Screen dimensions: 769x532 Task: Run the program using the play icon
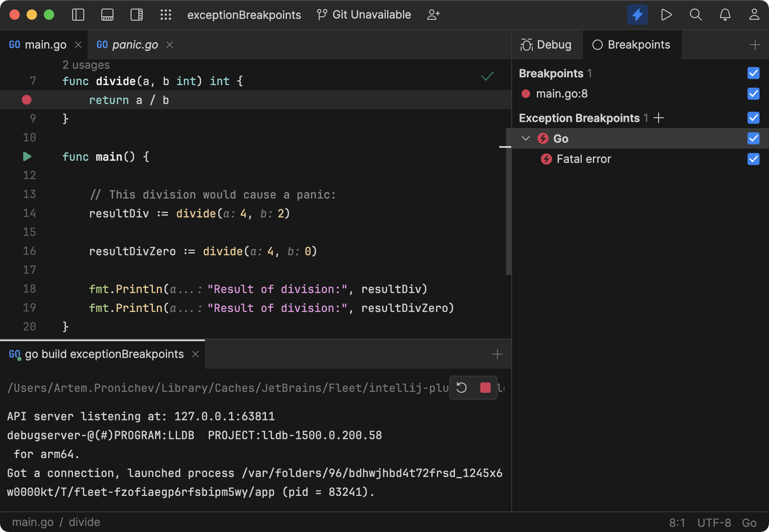(x=666, y=14)
